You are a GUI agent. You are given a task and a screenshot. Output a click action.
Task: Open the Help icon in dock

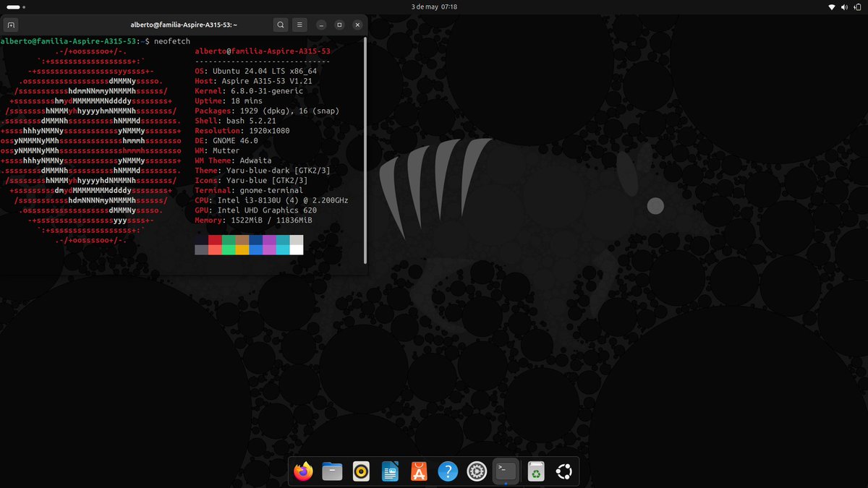click(448, 472)
